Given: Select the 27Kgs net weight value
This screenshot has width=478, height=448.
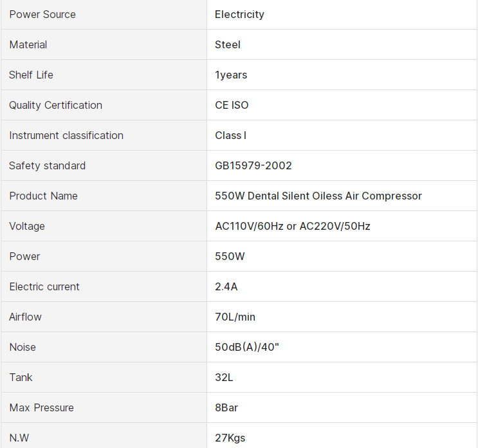Looking at the screenshot, I should (230, 438).
